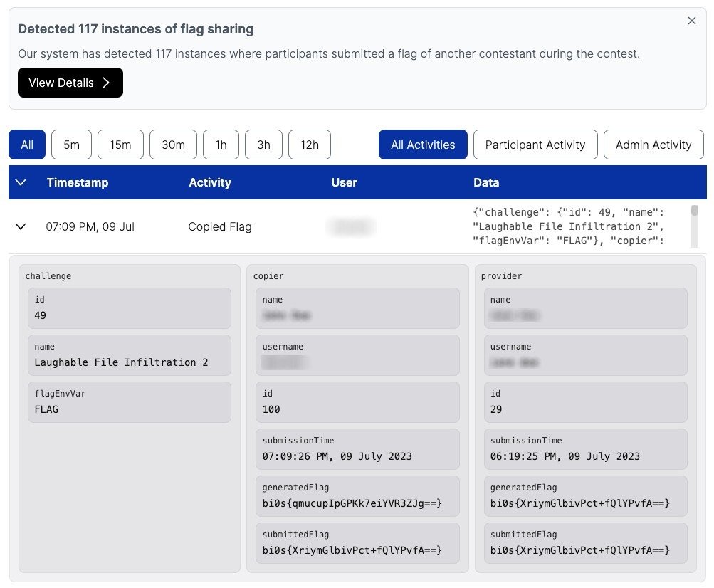Viewport: 714px width, 588px height.
Task: Choose the 1h time range
Action: point(221,145)
